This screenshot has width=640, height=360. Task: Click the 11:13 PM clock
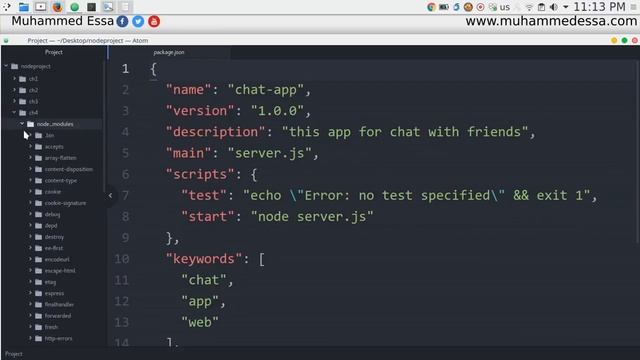point(599,7)
